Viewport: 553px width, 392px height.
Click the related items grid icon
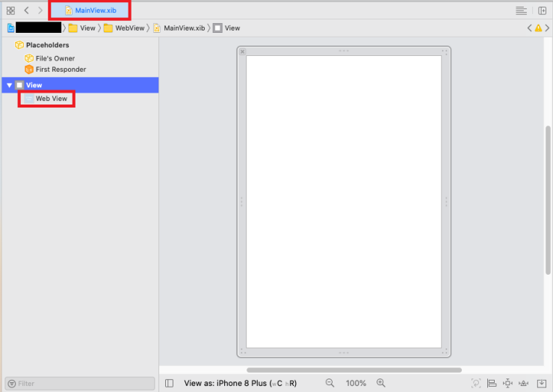click(10, 10)
